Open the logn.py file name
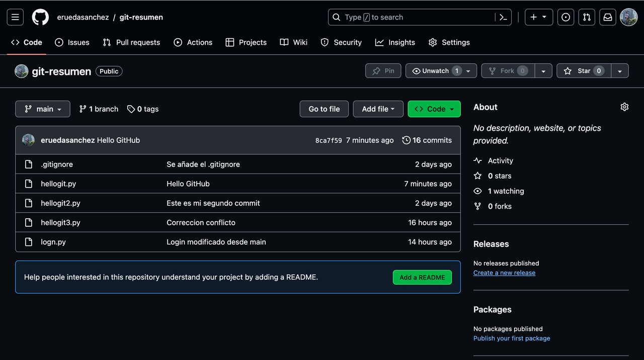This screenshot has height=360, width=644. point(53,242)
